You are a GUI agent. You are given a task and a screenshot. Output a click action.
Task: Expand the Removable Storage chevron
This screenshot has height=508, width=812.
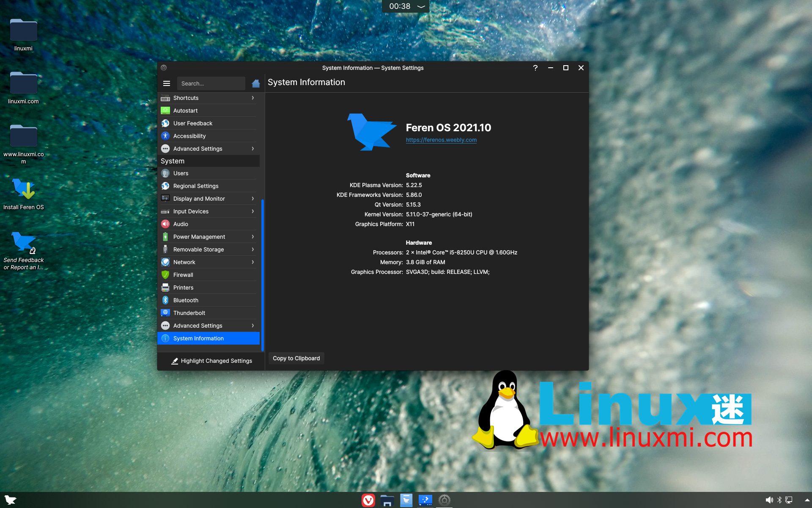tap(253, 249)
